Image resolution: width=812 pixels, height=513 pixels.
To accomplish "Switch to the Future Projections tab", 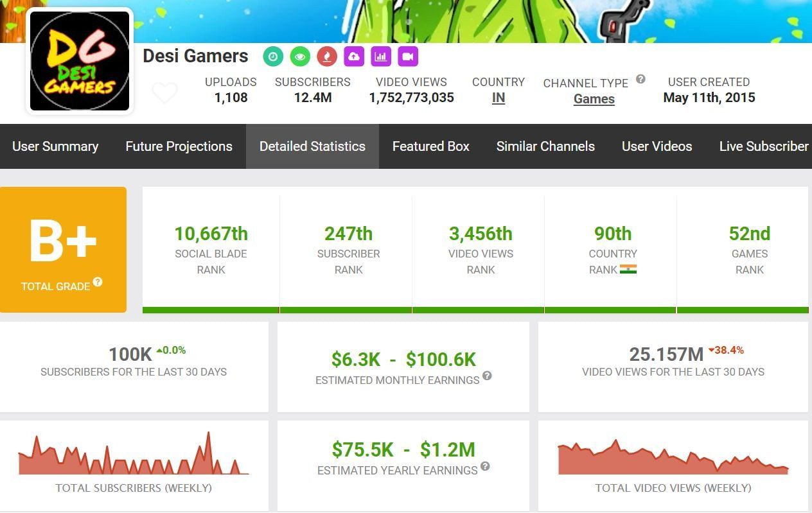I will click(179, 146).
